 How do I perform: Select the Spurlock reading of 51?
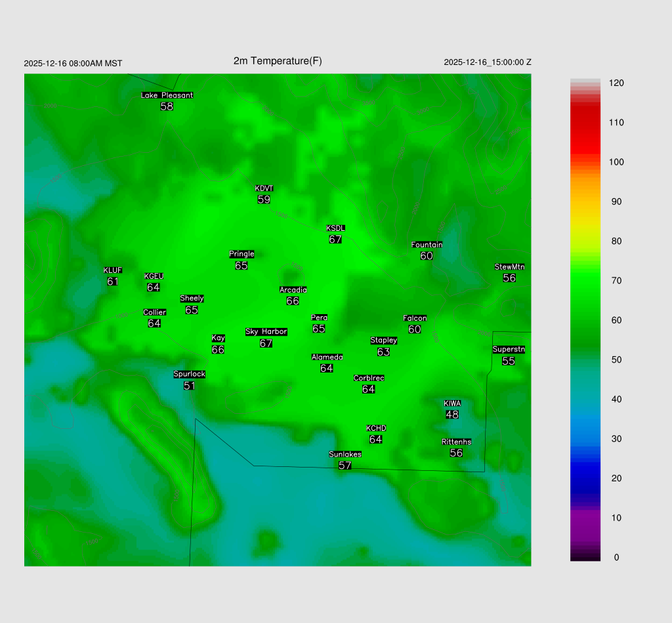coord(190,386)
